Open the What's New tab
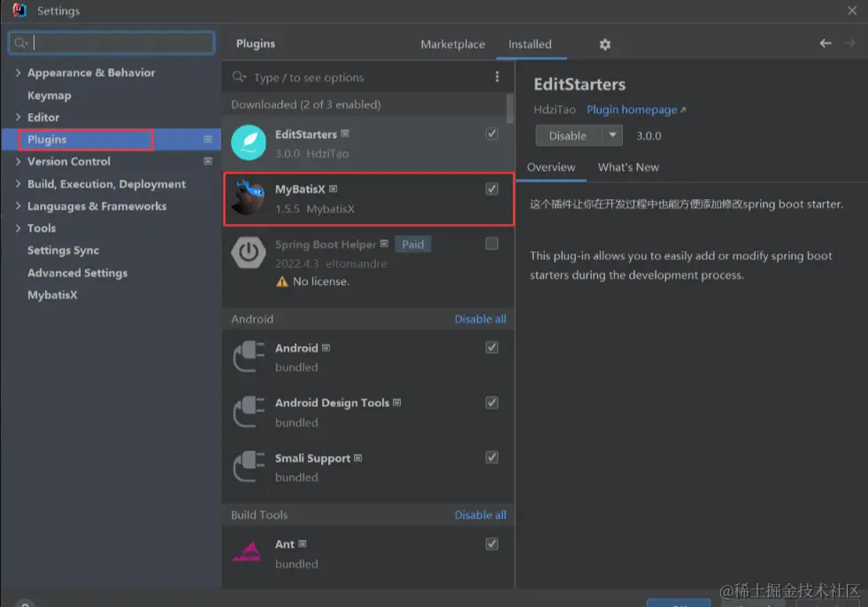 pos(628,167)
